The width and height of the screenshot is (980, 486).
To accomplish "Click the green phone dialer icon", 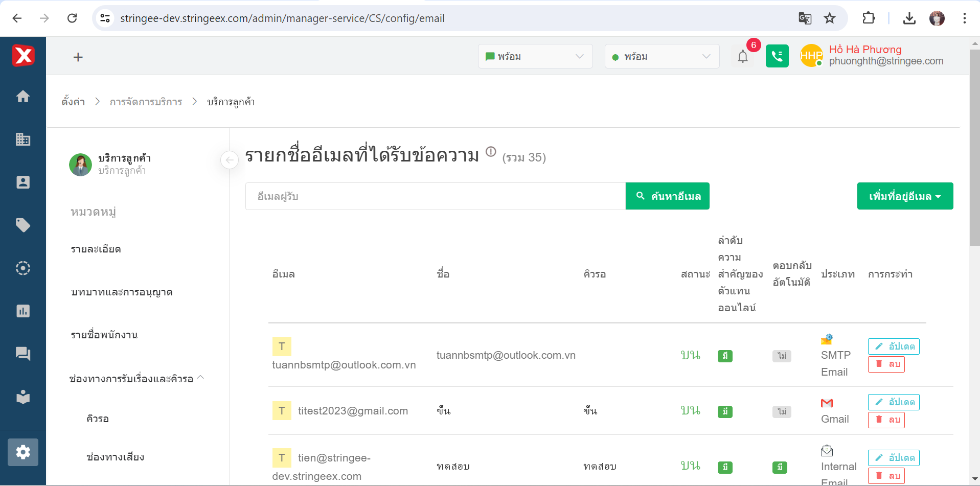I will (x=777, y=56).
